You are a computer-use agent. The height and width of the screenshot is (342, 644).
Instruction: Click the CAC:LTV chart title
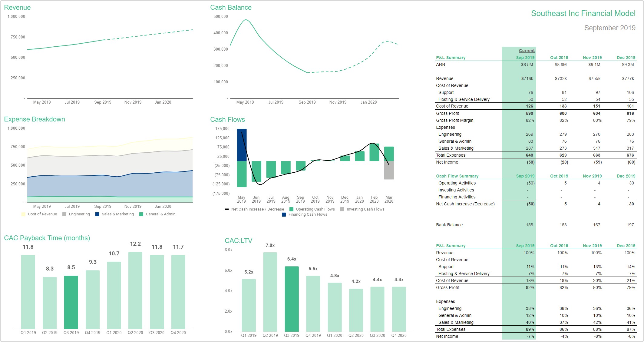tap(238, 241)
